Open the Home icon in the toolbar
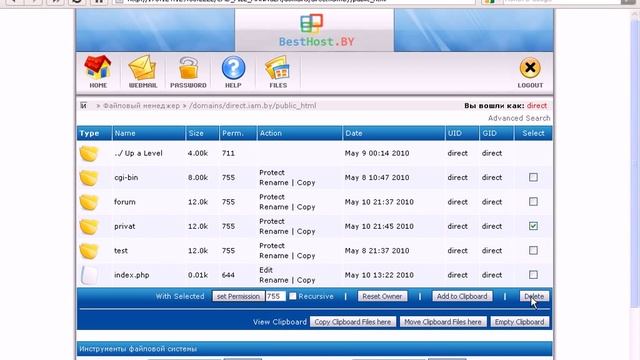This screenshot has width=640, height=360. [98, 72]
